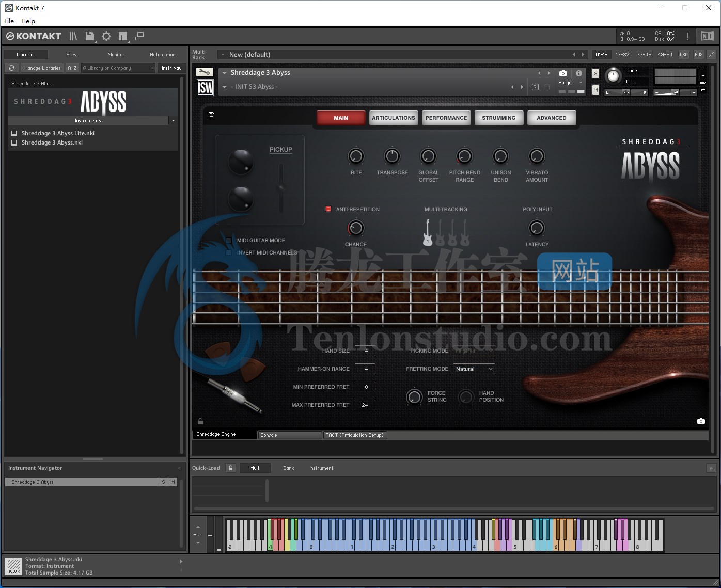The image size is (721, 588).
Task: Enable the MIDI Guitar Mode checkbox
Action: [228, 240]
